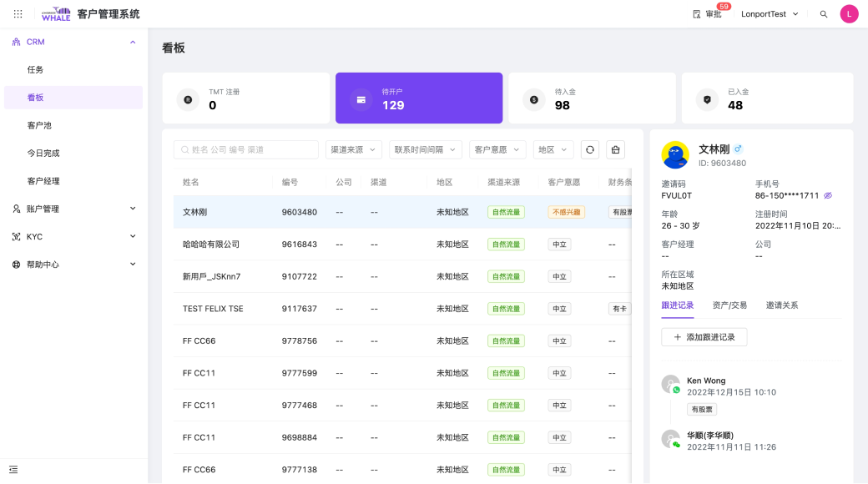Screen dimensions: 868x484
Task: Focus the 姓名 公司 编号 渠道 search field
Action: pos(245,149)
